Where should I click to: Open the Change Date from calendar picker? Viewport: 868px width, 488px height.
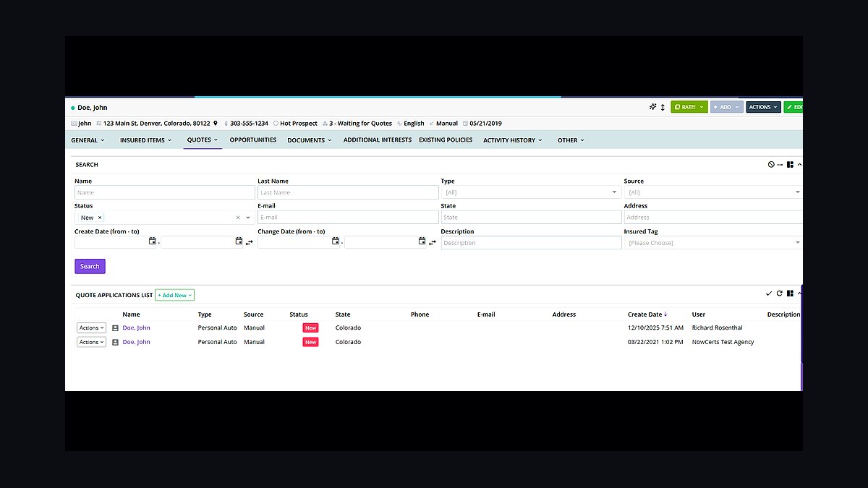coord(335,241)
